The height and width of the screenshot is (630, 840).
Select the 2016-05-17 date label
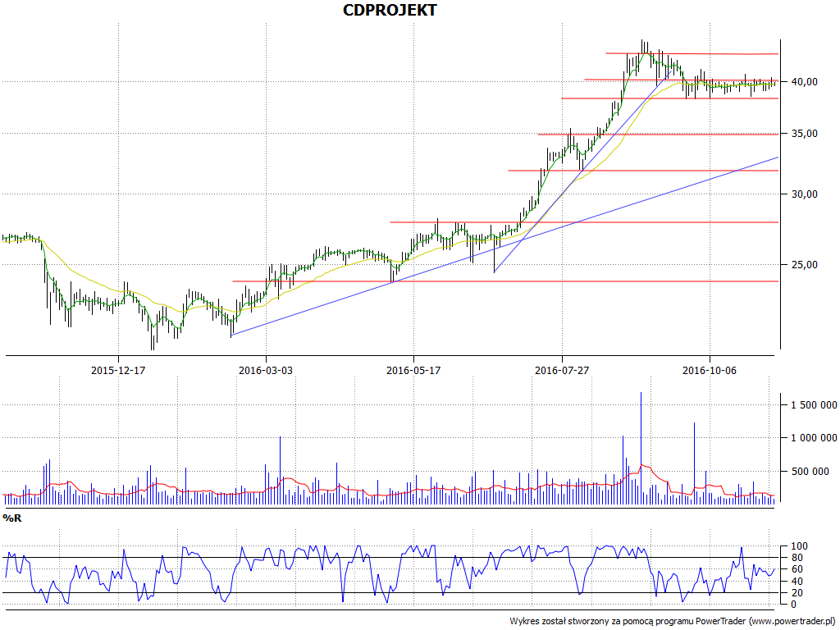tap(413, 370)
